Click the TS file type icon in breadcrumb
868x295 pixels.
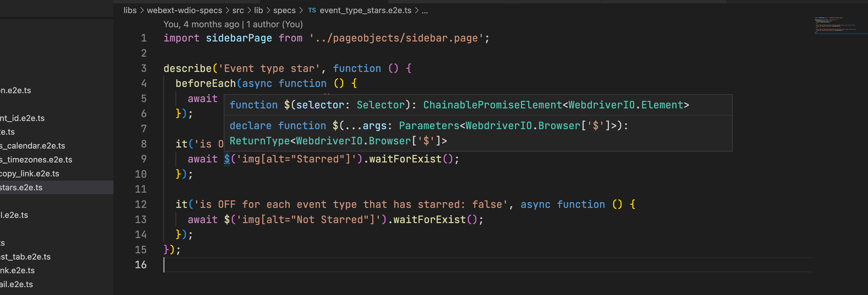312,10
